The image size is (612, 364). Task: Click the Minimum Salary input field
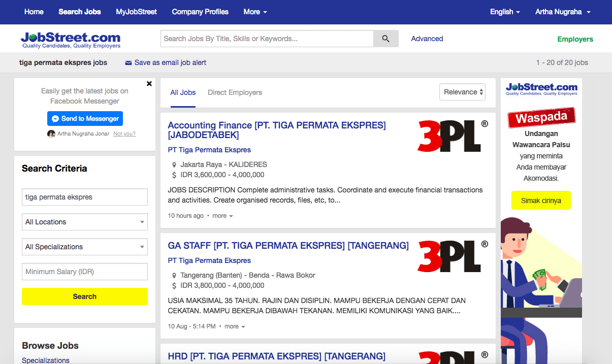point(84,272)
